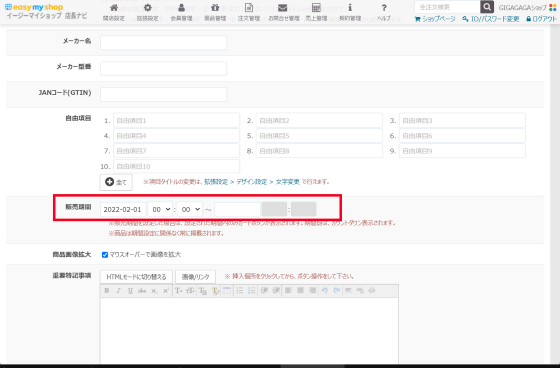Insert a numbered list
560x368 pixels.
click(252, 291)
